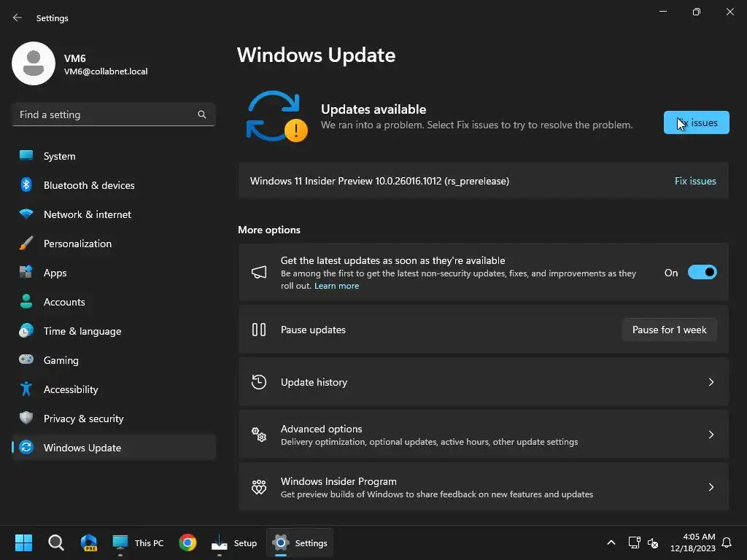The image size is (747, 560).
Task: Click the Gaming controller icon
Action: click(x=26, y=359)
